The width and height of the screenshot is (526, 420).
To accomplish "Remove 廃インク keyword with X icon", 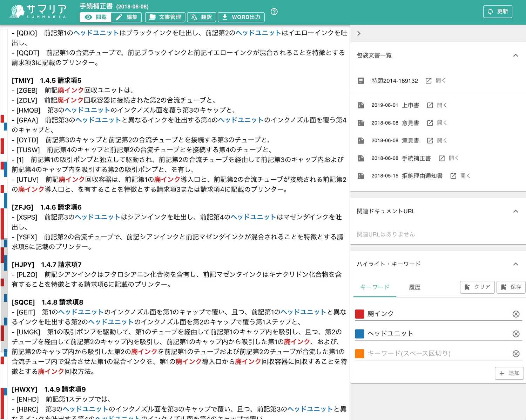I will 516,314.
